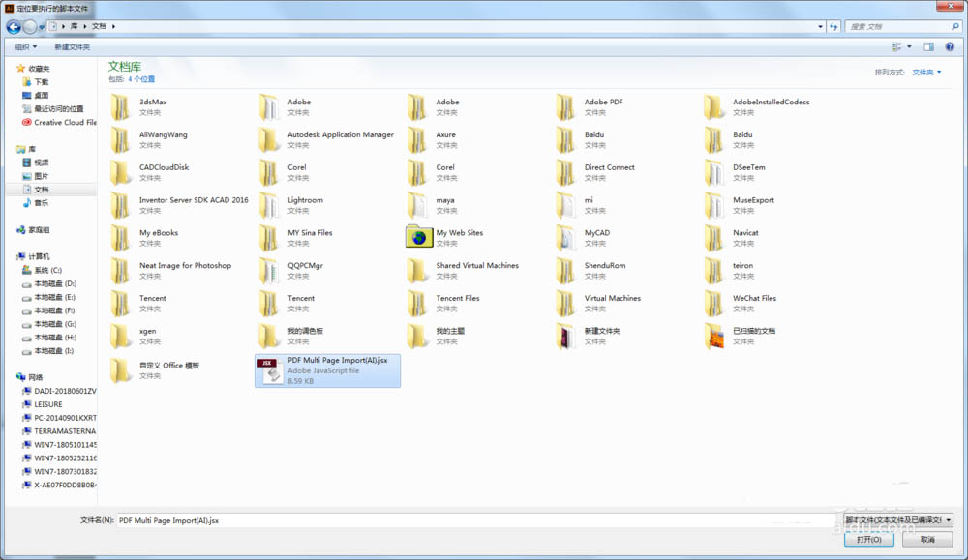Open the 排列方式 文件夹 dropdown
Screen dimensions: 968x560
tap(926, 73)
